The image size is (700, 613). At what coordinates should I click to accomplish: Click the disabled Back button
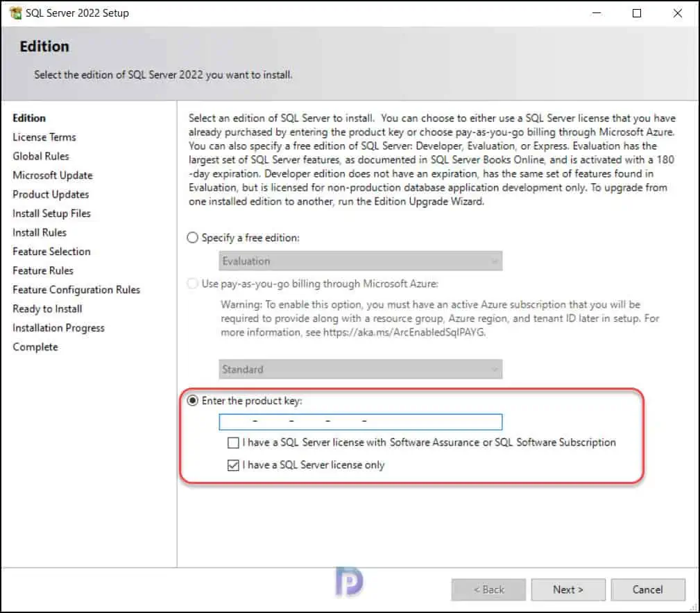(x=488, y=590)
